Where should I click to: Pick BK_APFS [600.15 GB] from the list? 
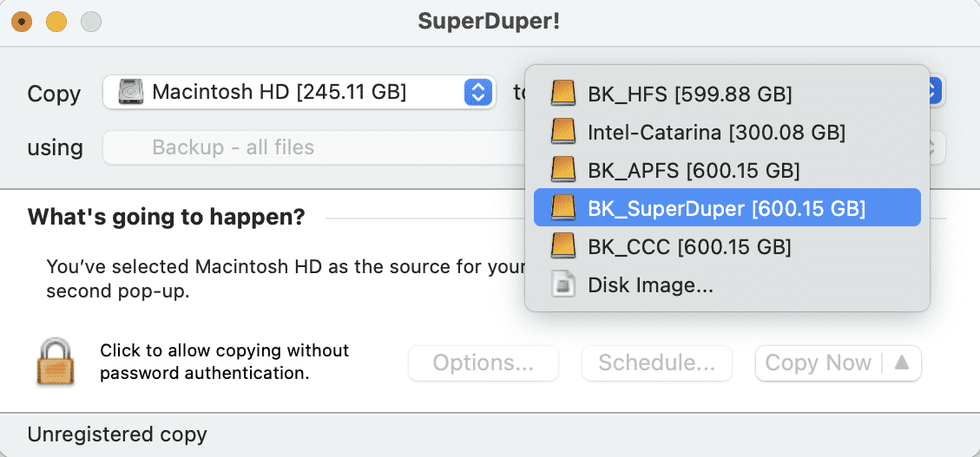coord(727,170)
